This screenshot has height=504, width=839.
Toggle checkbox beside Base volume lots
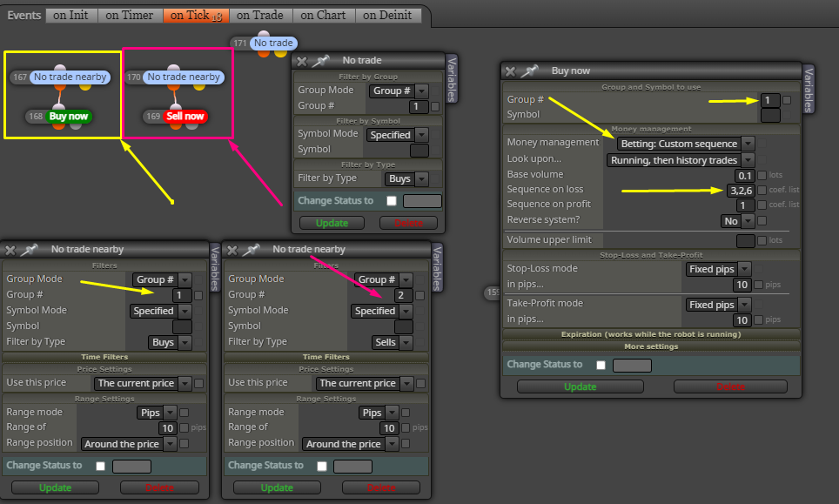pos(762,175)
